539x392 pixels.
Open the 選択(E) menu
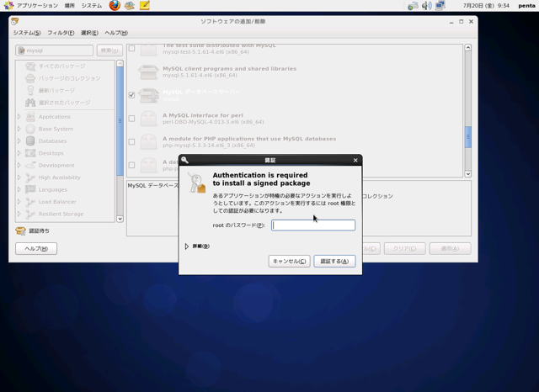[89, 33]
